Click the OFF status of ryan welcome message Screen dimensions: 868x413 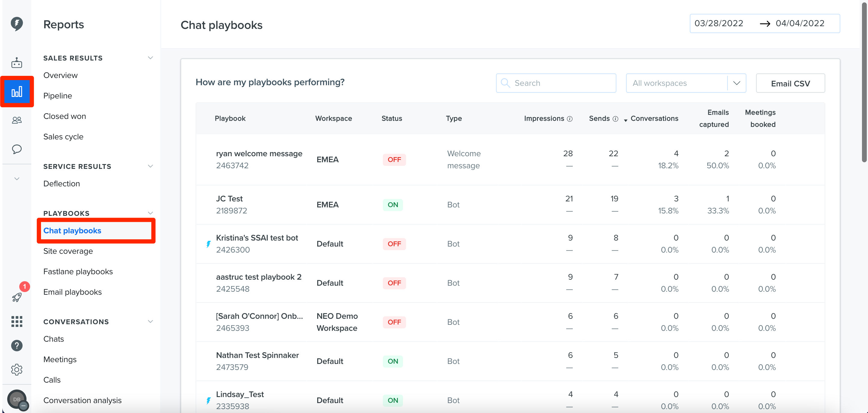(394, 160)
